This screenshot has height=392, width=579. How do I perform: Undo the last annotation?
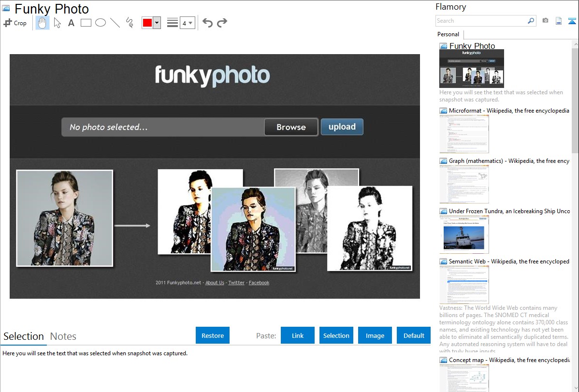tap(207, 23)
